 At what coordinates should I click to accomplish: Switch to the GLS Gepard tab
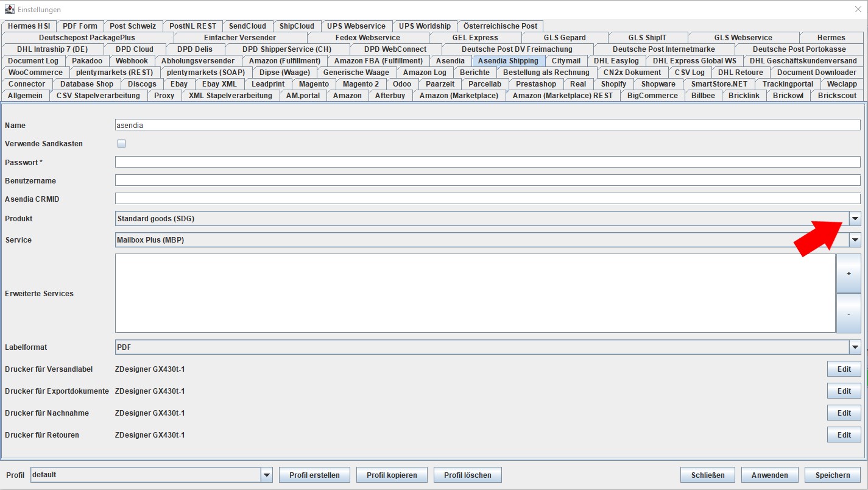565,38
